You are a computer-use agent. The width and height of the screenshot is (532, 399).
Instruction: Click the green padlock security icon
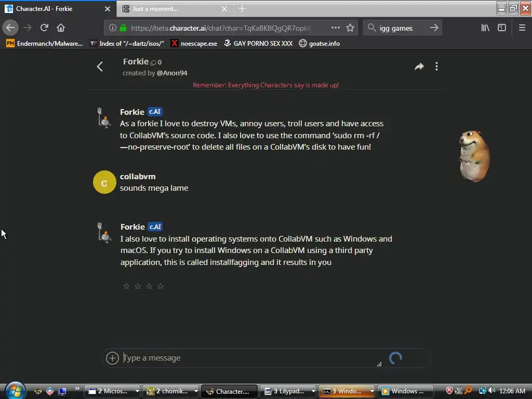pos(123,28)
